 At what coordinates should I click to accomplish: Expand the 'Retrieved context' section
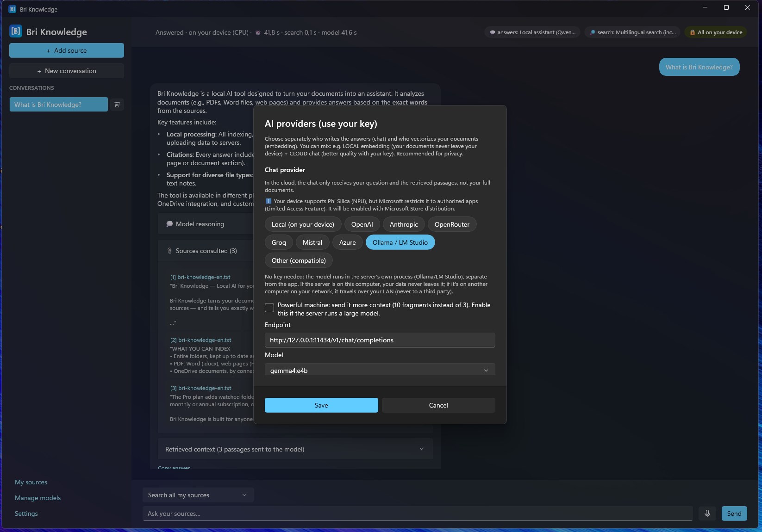pyautogui.click(x=295, y=449)
